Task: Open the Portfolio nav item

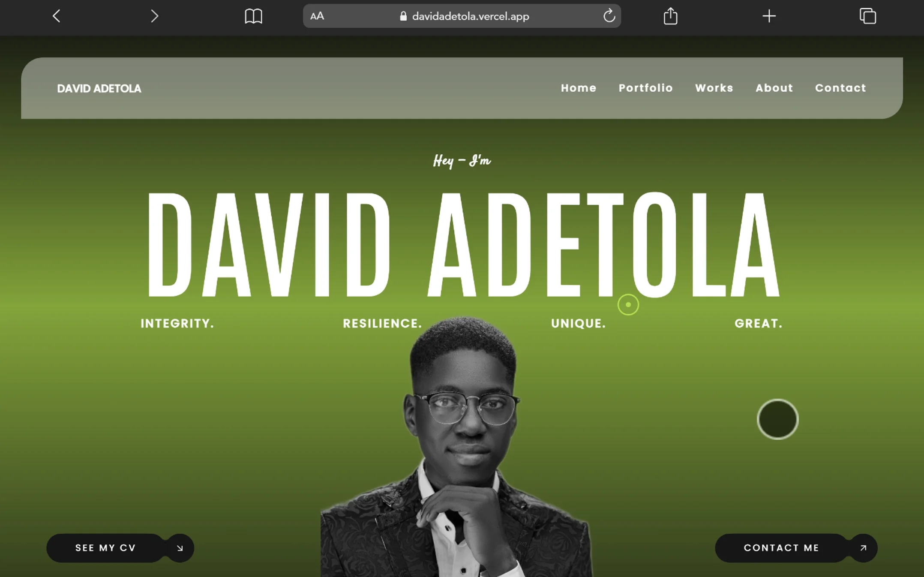Action: pos(645,88)
